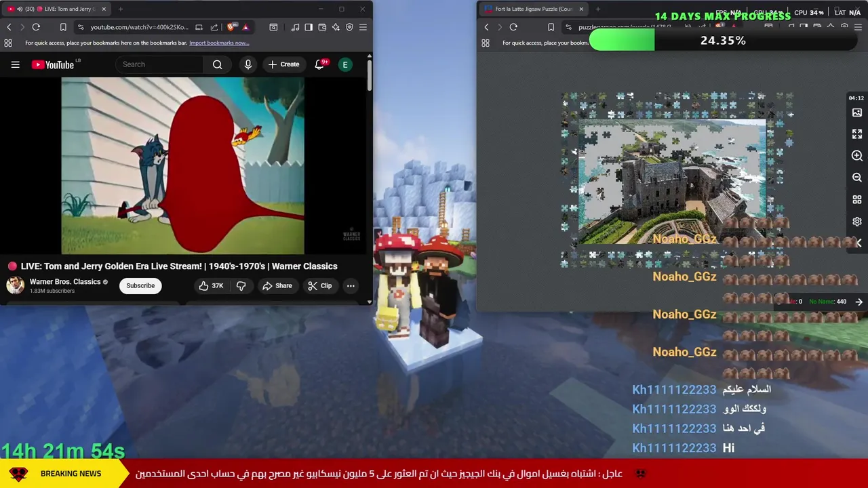Open the music note playlist icon
Viewport: 868px width, 488px height.
[x=295, y=27]
